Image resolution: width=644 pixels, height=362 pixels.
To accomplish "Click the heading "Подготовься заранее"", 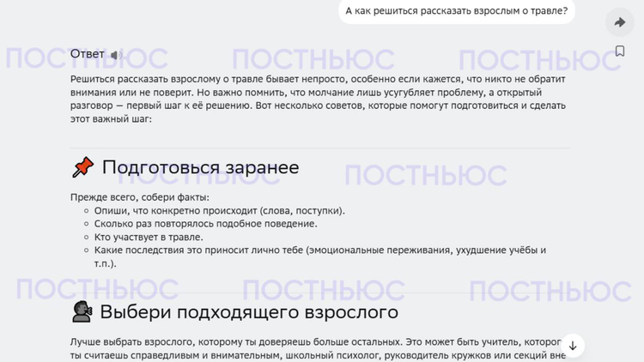I will pos(200,167).
